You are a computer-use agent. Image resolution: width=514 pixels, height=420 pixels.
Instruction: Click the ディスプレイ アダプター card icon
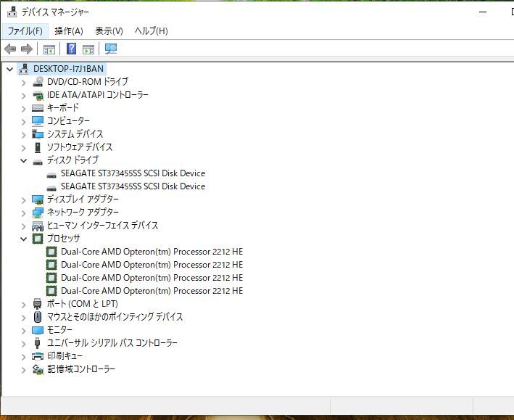[38, 199]
